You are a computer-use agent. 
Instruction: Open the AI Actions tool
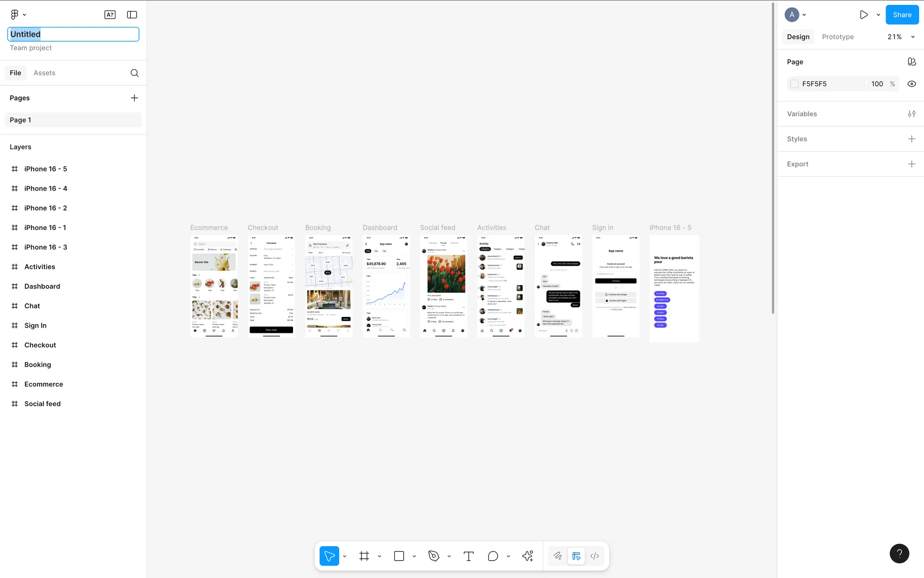[528, 556]
